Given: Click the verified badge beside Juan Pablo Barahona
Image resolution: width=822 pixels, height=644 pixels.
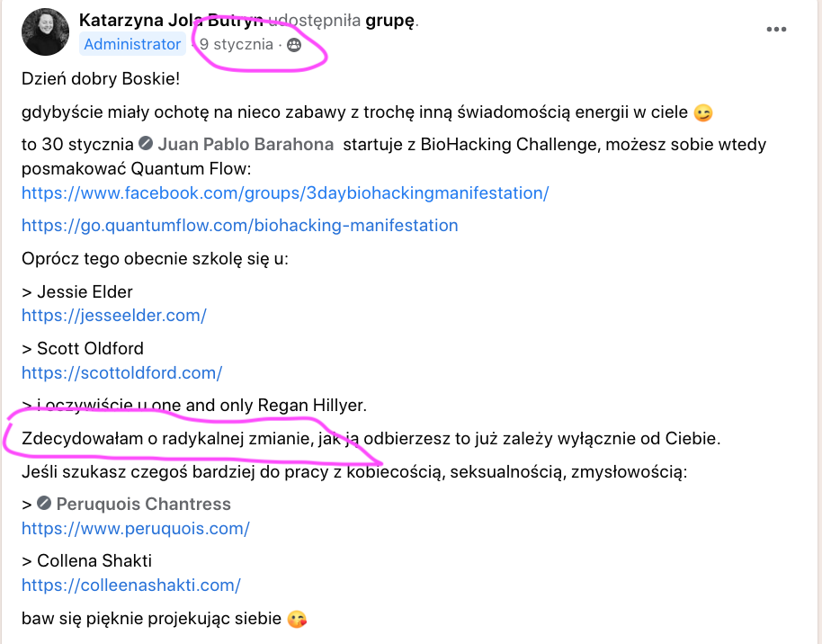Looking at the screenshot, I should click(146, 143).
